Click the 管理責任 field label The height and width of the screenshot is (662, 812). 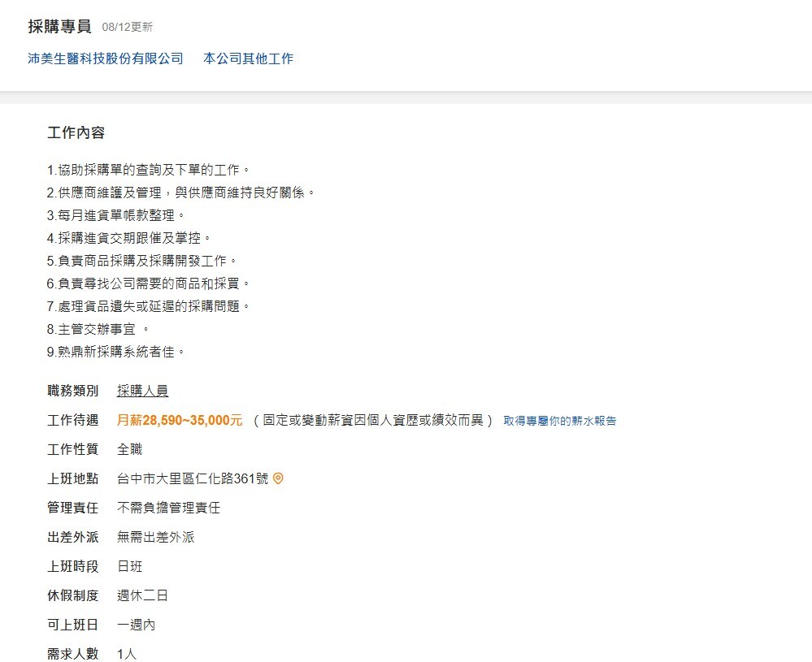coord(73,508)
